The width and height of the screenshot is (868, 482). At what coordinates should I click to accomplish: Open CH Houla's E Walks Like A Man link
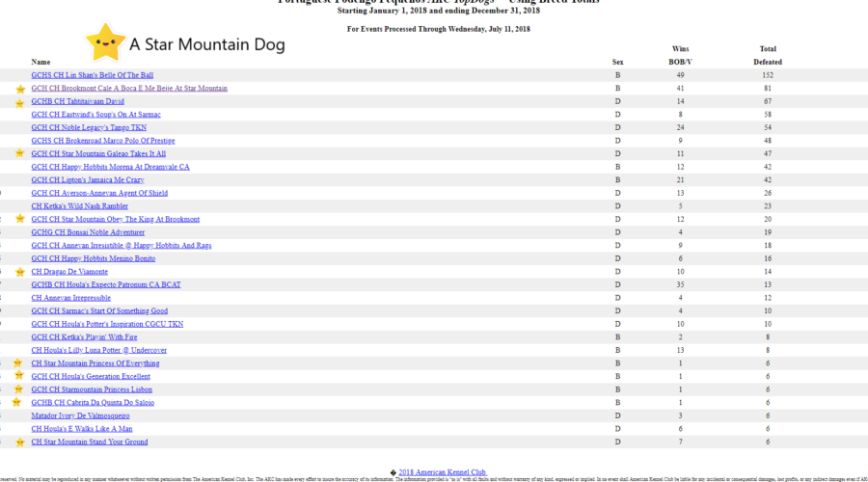pos(81,429)
